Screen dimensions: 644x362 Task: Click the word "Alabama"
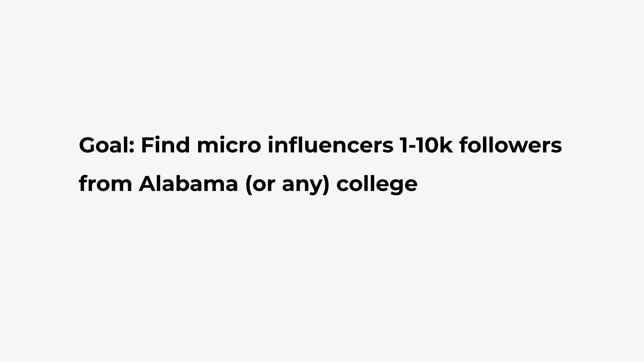point(188,183)
